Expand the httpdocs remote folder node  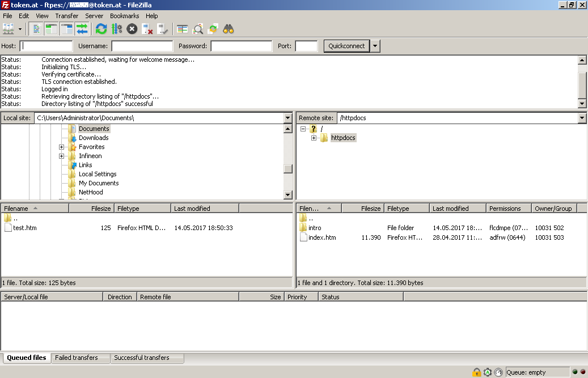point(314,138)
